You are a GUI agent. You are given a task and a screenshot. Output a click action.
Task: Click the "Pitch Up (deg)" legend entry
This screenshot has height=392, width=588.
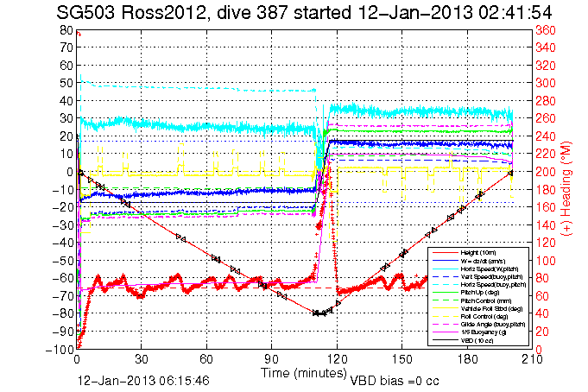(478, 293)
